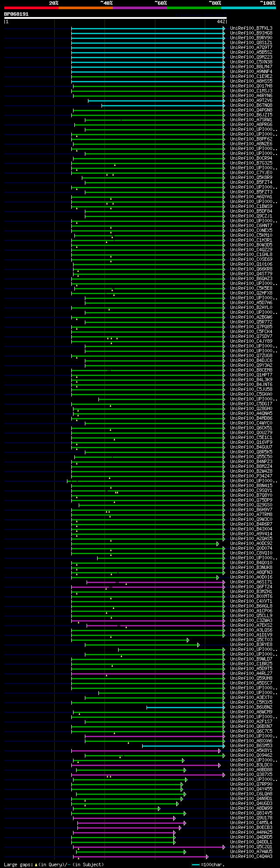Click label UniRef100_B3RYE8
Image resolution: width=280 pixels, height=868 pixels.
(x=251, y=645)
